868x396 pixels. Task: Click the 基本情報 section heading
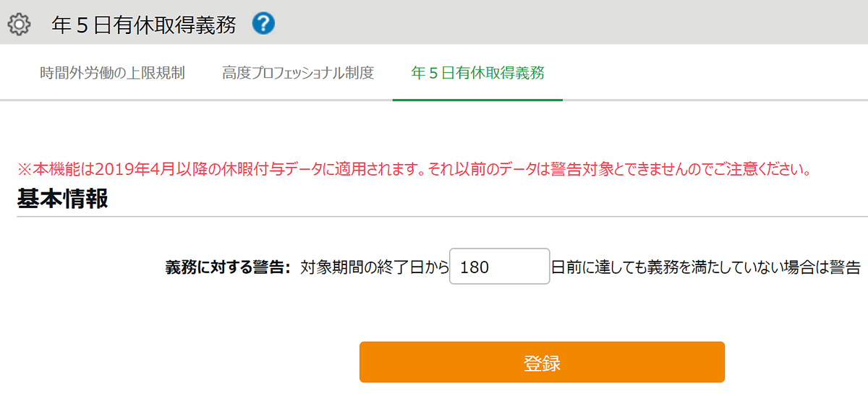pyautogui.click(x=63, y=199)
